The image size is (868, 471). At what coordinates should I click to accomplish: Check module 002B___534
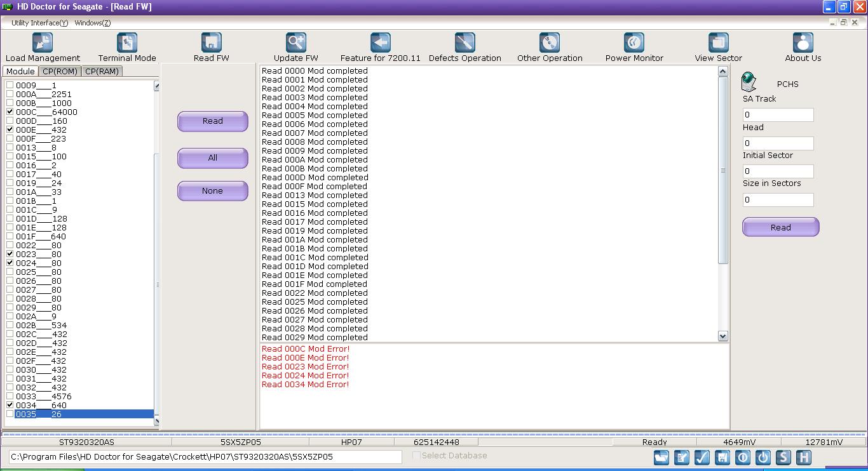pos(10,325)
